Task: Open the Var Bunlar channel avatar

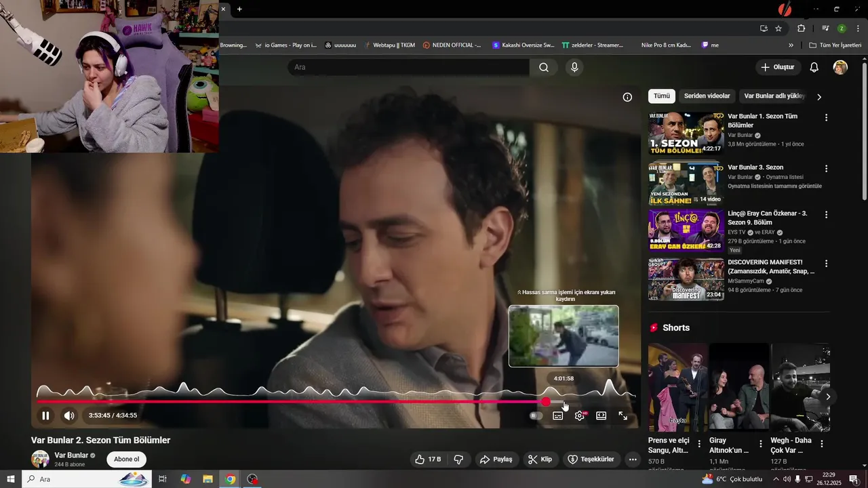Action: pos(40,459)
